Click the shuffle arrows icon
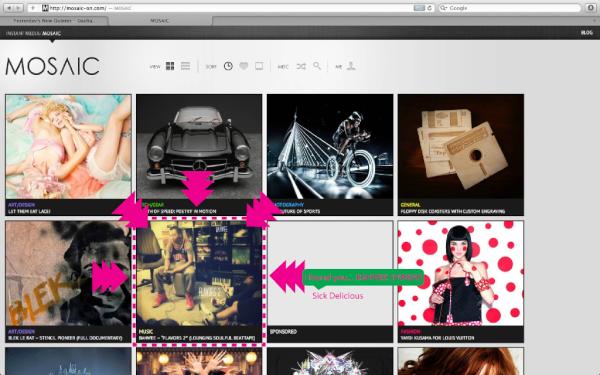 (x=301, y=66)
